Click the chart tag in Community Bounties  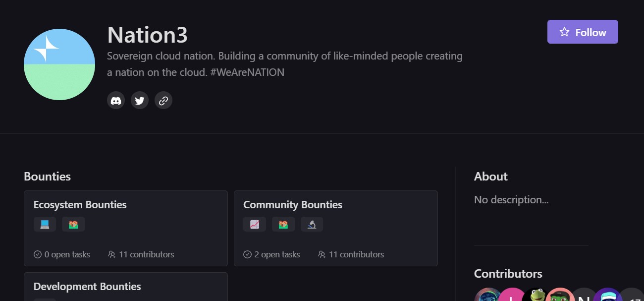tap(255, 225)
